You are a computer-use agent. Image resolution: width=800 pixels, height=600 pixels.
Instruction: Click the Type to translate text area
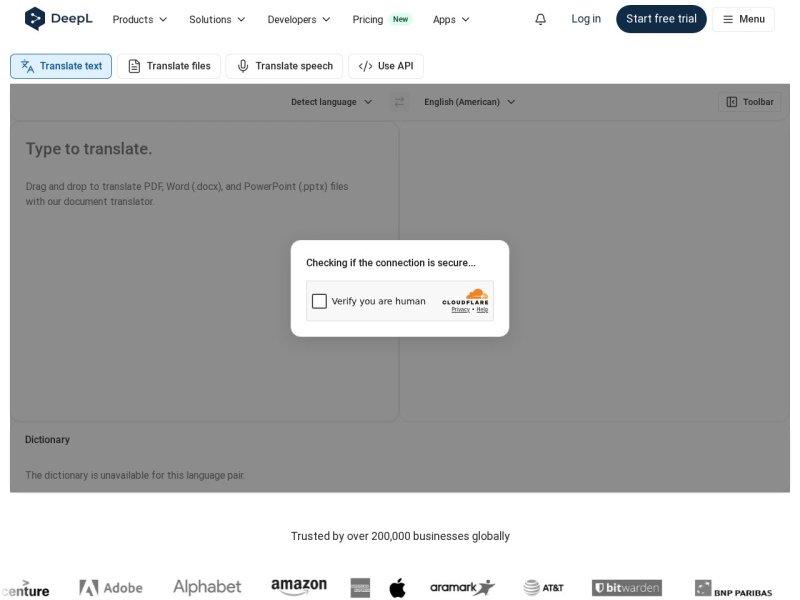point(204,270)
